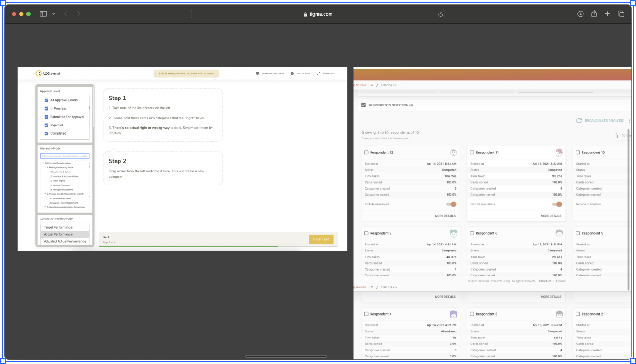This screenshot has height=364, width=636.
Task: Open the three-dot menu beside Recalculate
Action: click(629, 120)
